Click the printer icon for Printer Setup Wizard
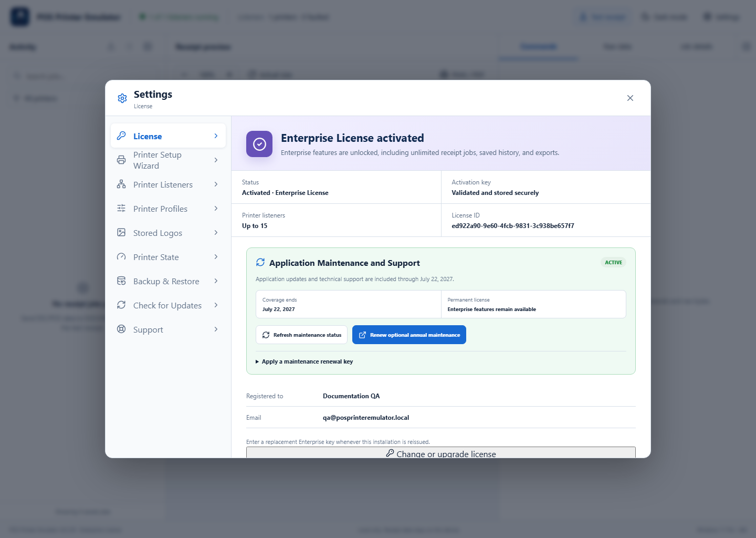Image resolution: width=756 pixels, height=538 pixels. point(121,160)
